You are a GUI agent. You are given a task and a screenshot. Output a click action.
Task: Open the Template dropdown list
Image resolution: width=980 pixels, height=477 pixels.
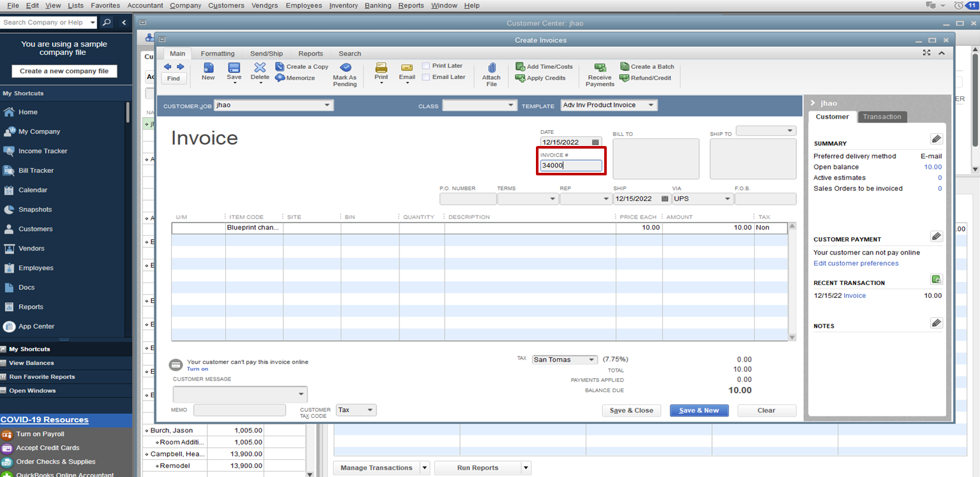click(650, 105)
